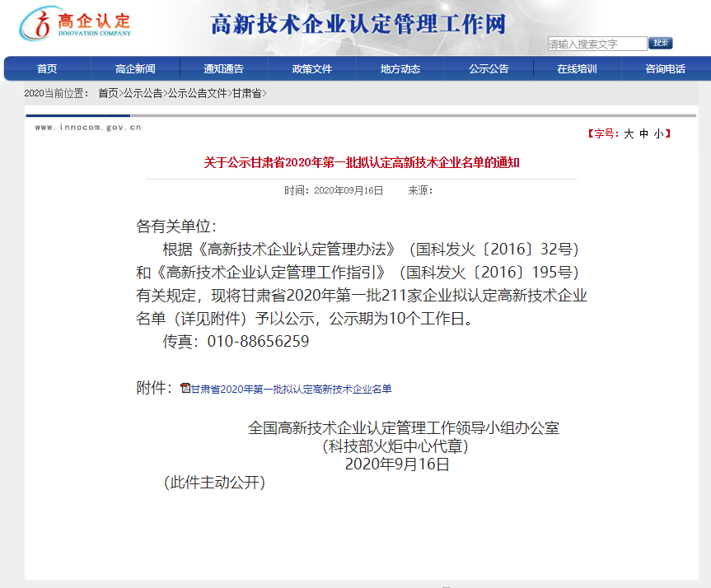Image resolution: width=711 pixels, height=588 pixels.
Task: Click the 首页 breadcrumb link
Action: pyautogui.click(x=108, y=94)
